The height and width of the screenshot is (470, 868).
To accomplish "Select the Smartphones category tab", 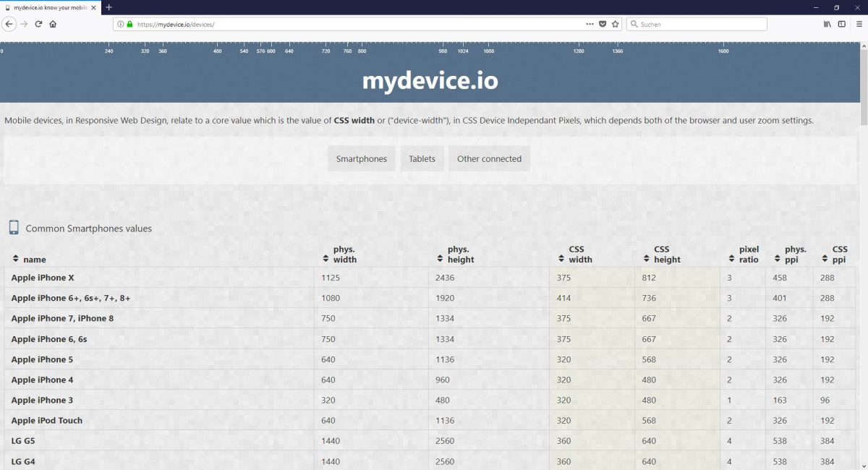I will pos(361,159).
